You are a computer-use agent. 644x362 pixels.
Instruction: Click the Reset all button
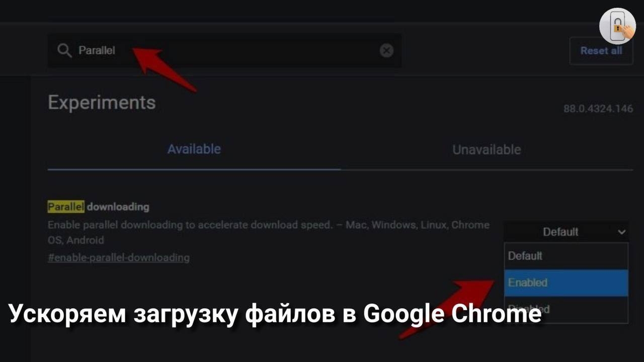point(601,51)
